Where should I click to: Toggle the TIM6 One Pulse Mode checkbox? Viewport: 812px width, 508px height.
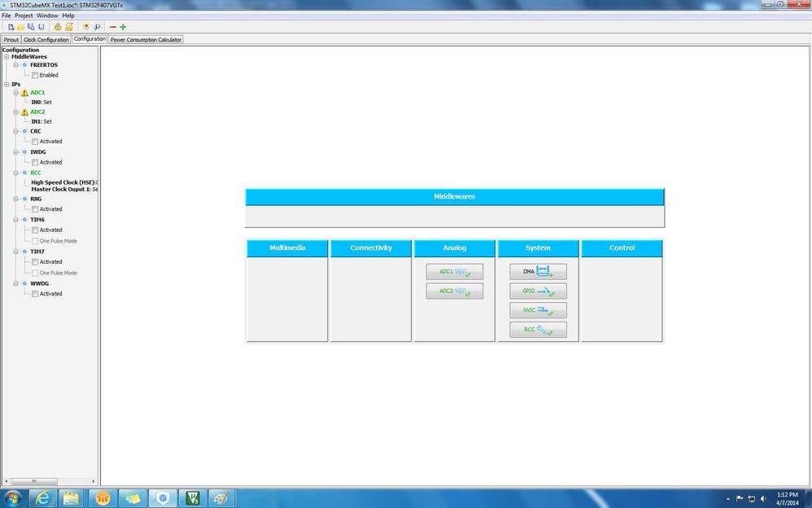pyautogui.click(x=35, y=242)
